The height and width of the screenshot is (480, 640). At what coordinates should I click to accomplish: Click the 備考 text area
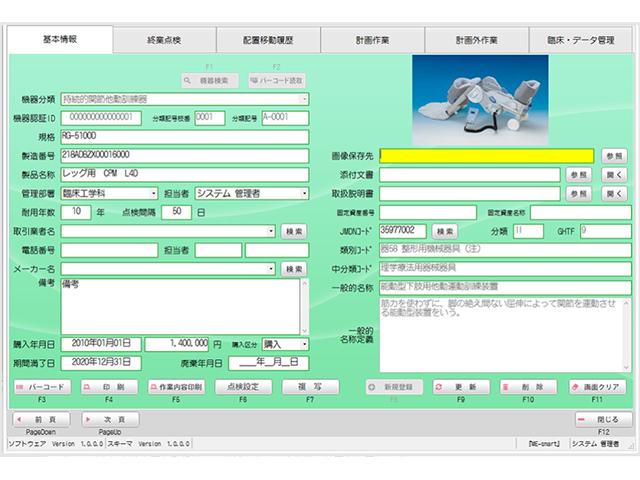click(x=180, y=307)
